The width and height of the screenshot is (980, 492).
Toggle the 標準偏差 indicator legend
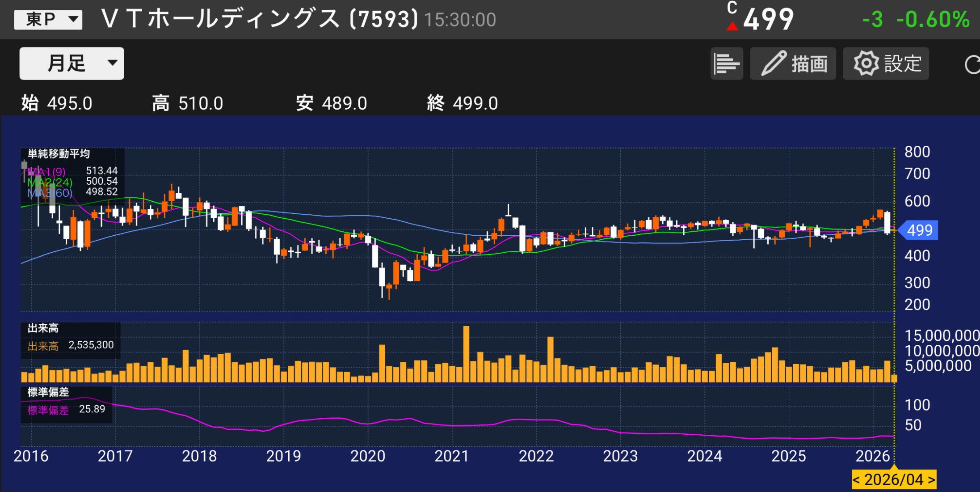[47, 410]
